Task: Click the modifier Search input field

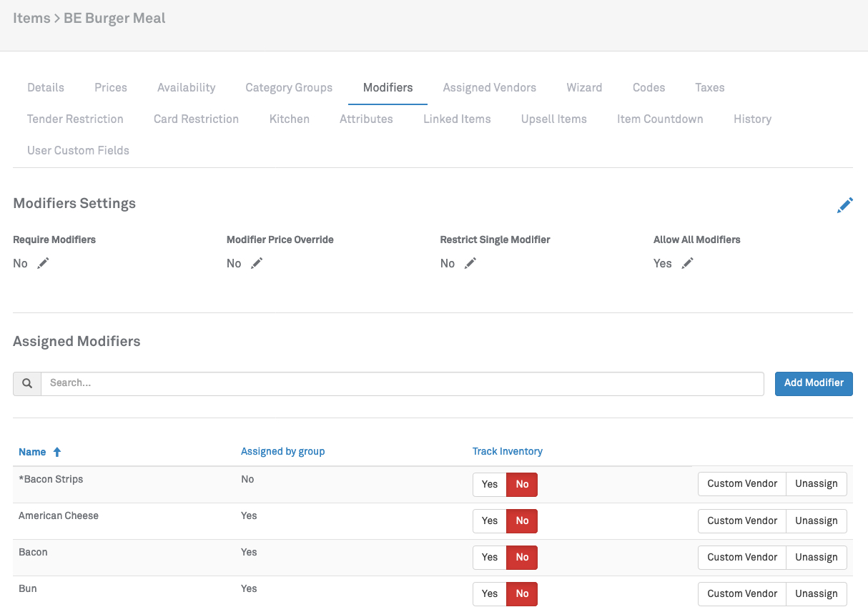Action: point(402,383)
